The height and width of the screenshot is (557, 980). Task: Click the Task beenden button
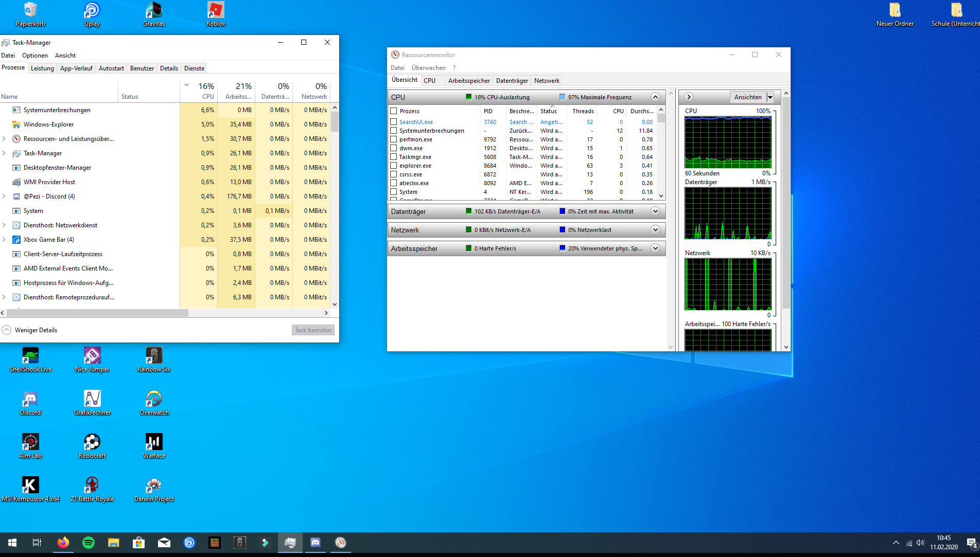[313, 330]
